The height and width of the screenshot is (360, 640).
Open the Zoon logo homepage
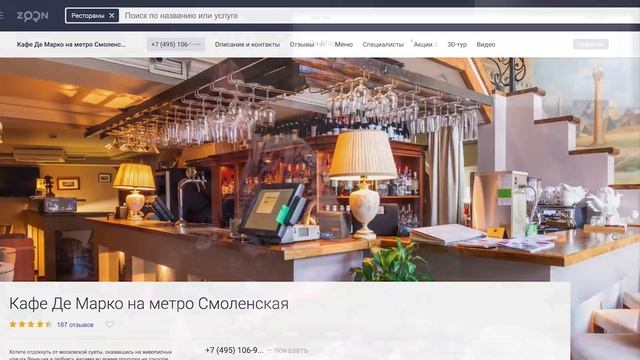point(32,16)
